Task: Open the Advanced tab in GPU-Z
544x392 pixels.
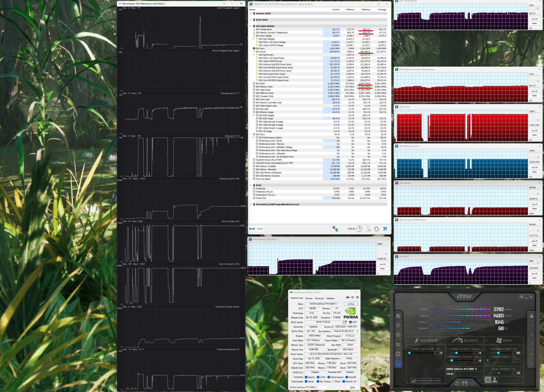Action: 319,298
